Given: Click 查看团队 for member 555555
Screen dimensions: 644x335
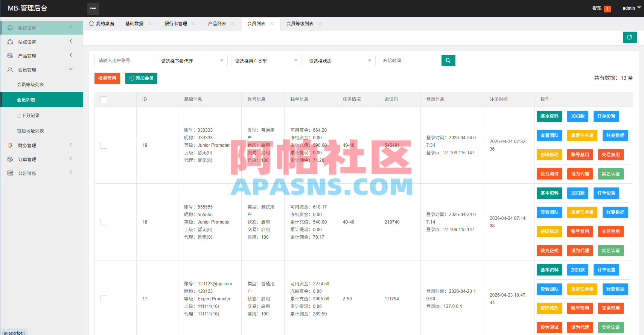Looking at the screenshot, I should point(550,212).
